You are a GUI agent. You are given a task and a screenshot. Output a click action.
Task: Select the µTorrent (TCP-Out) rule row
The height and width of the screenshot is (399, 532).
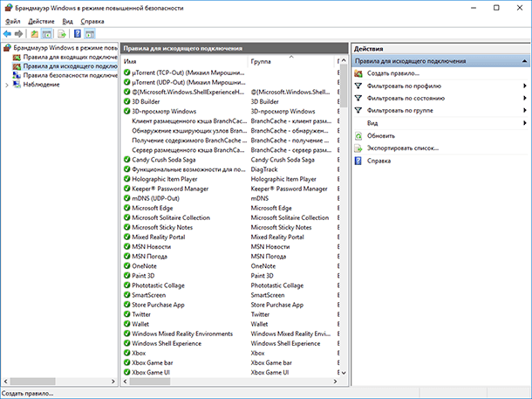(231, 72)
